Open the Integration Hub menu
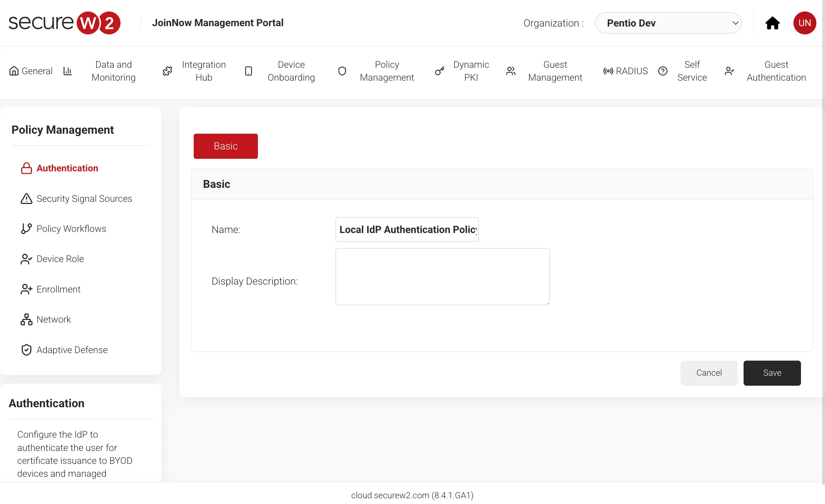Screen dimensions: 825x504 [204, 71]
